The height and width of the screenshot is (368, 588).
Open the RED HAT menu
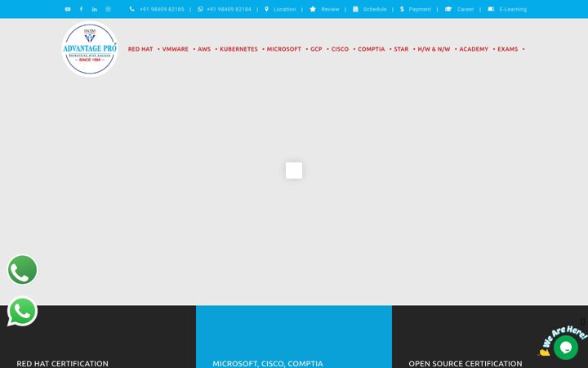[140, 49]
